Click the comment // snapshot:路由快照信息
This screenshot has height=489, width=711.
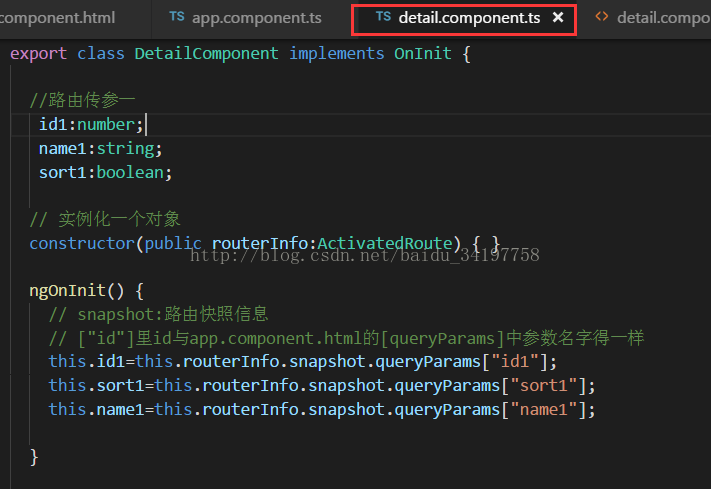(159, 314)
